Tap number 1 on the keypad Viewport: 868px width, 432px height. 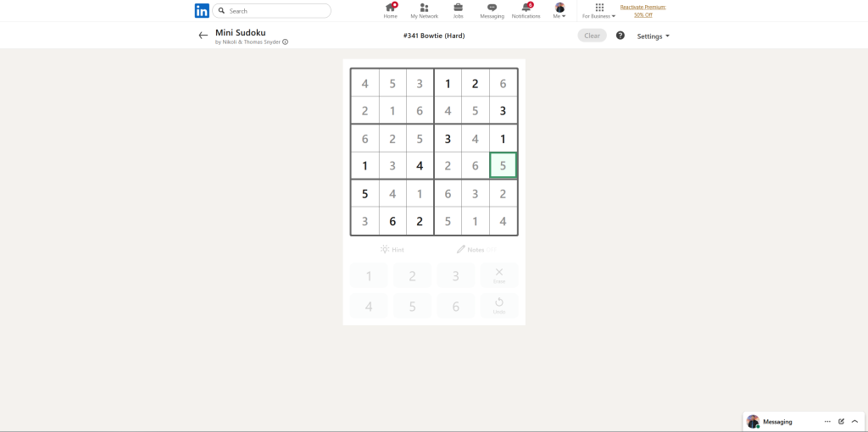(369, 275)
